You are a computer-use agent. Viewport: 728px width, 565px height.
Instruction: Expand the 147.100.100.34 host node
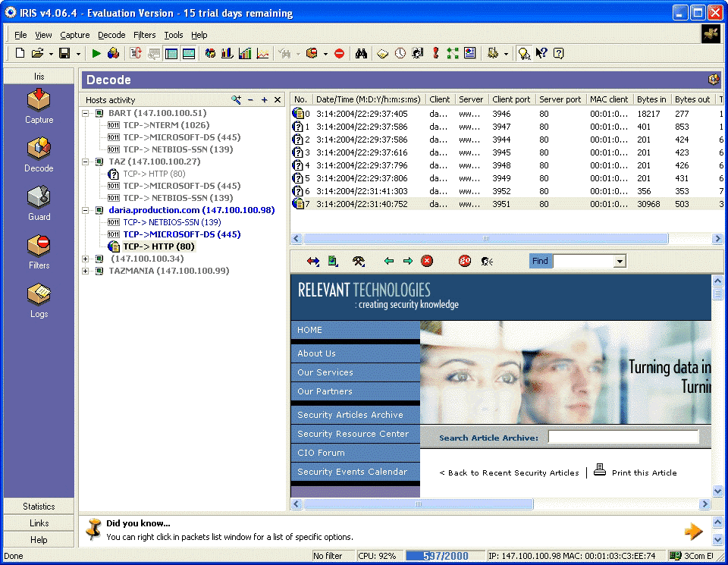pyautogui.click(x=86, y=259)
